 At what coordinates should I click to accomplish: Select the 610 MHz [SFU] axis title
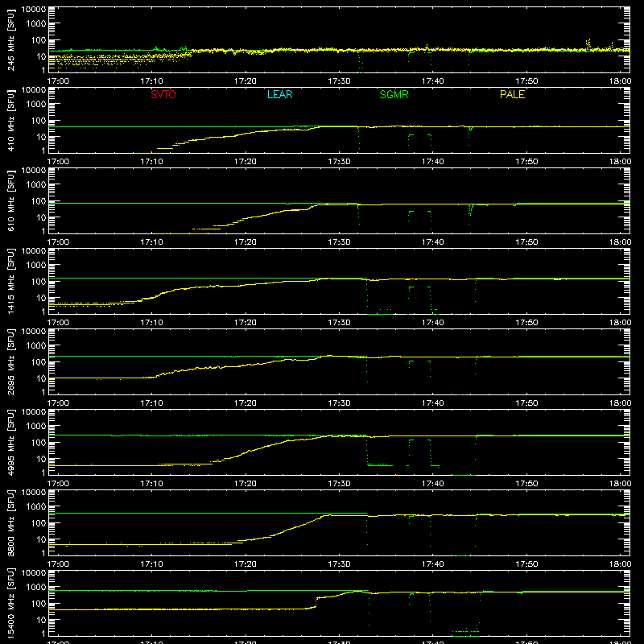coord(11,200)
